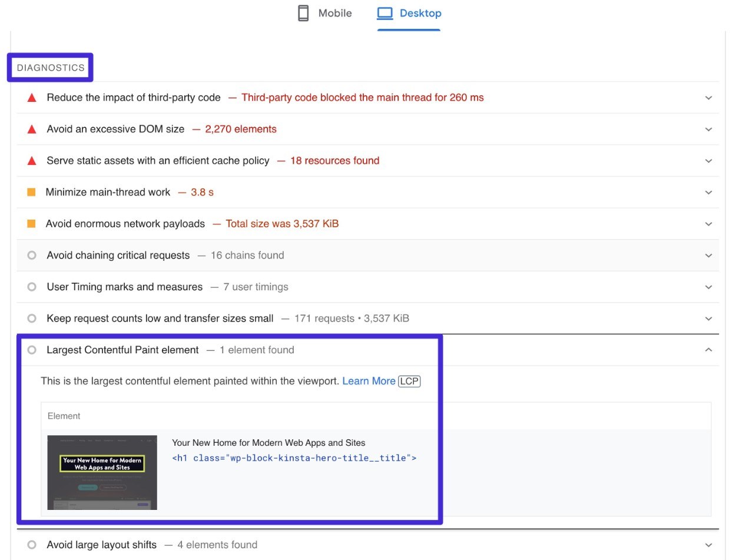The image size is (736, 560).
Task: Click the gray circle beside chaining critical requests
Action: pyautogui.click(x=31, y=256)
